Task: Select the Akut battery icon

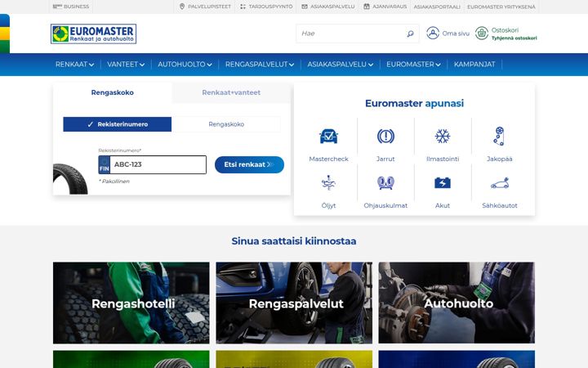Action: point(443,183)
